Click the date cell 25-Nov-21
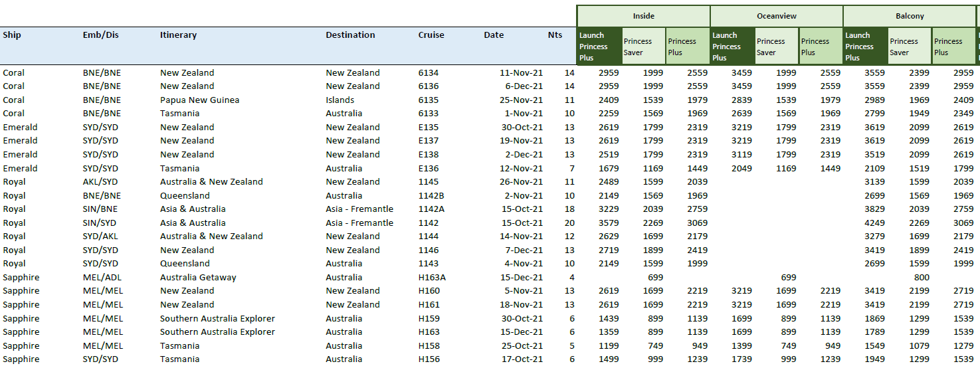Viewport: 980px width, 376px height. tap(521, 100)
